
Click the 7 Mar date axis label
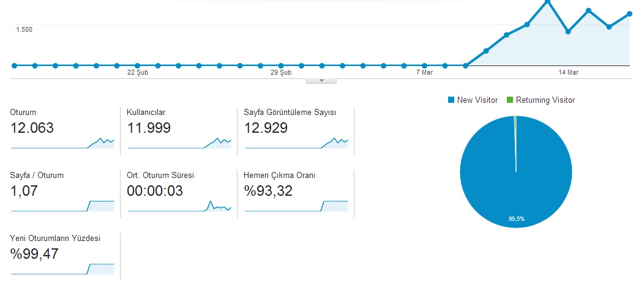tap(424, 73)
